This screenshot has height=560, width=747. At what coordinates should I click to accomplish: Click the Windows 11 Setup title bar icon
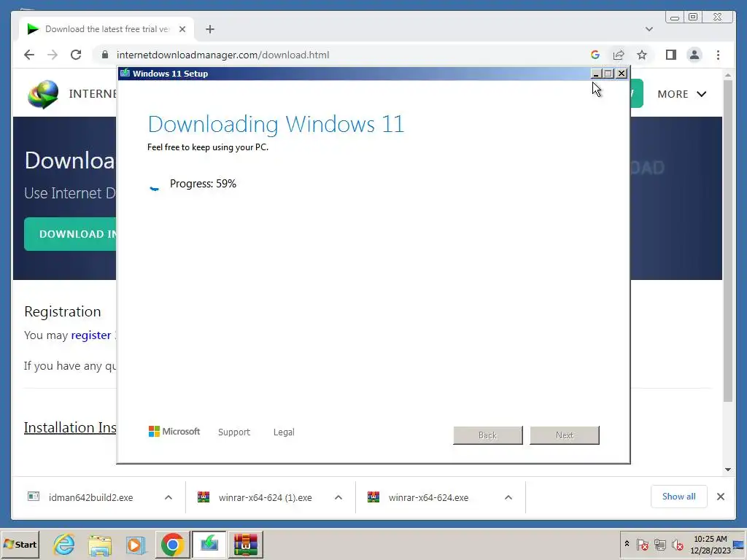[x=125, y=74]
